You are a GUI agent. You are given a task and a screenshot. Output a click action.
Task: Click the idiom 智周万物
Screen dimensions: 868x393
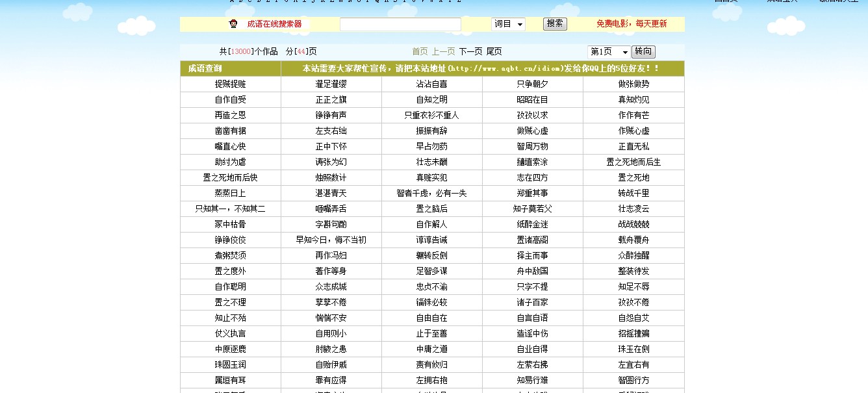533,147
